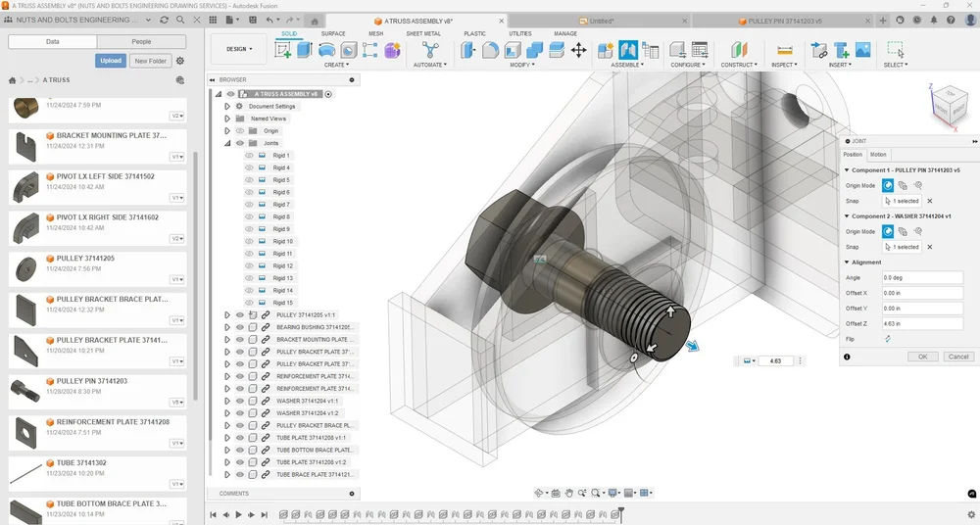
Task: Collapse the Joints folder
Action: [227, 143]
